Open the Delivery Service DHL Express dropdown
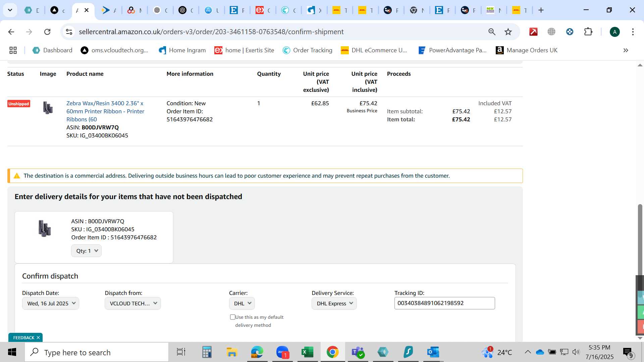The image size is (644, 362). 334,303
